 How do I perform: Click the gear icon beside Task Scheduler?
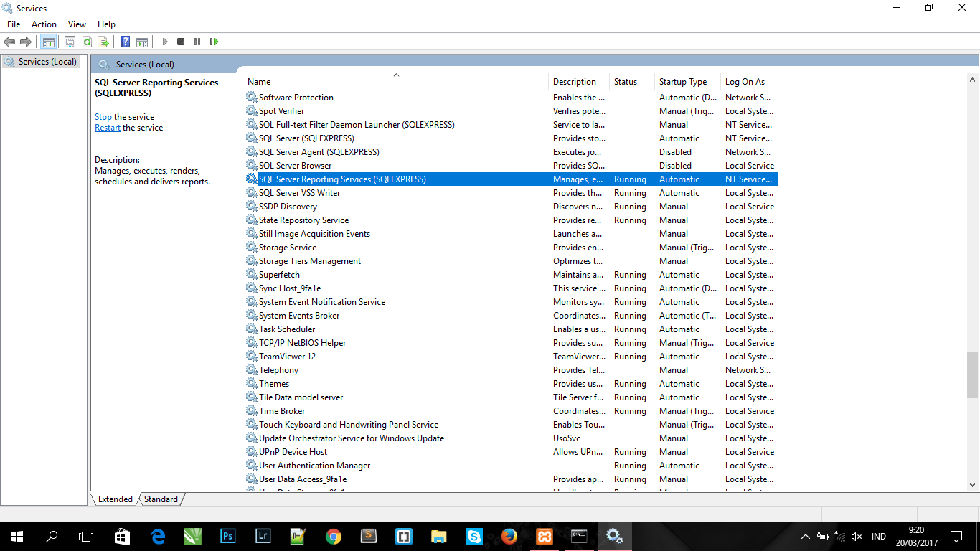pyautogui.click(x=252, y=329)
